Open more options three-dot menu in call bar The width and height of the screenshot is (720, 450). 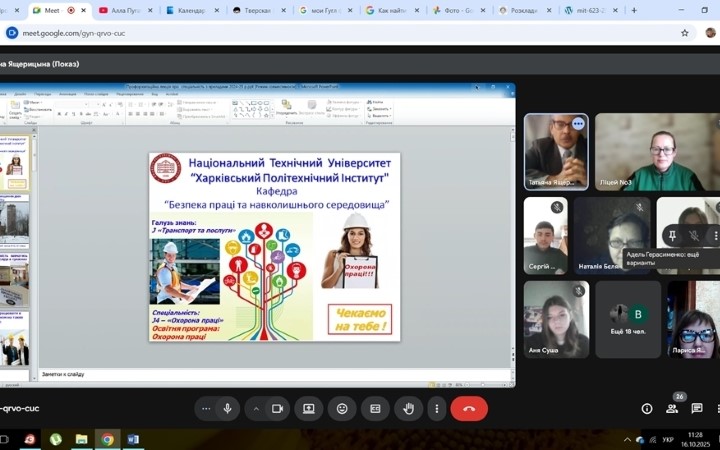pyautogui.click(x=436, y=408)
